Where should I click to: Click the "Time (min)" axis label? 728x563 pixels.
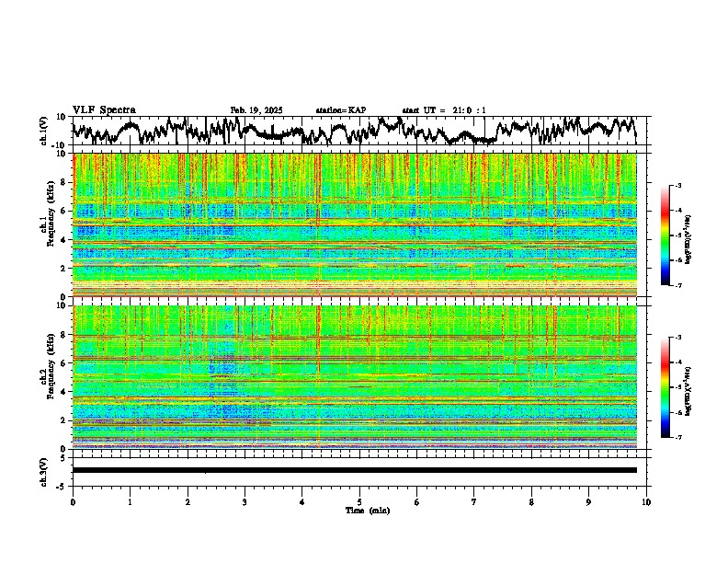368,511
